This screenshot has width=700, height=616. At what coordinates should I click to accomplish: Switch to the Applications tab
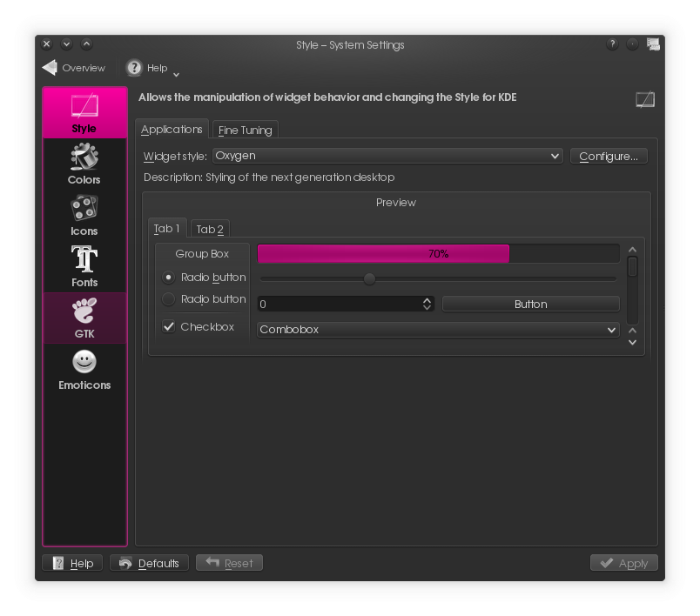(172, 130)
